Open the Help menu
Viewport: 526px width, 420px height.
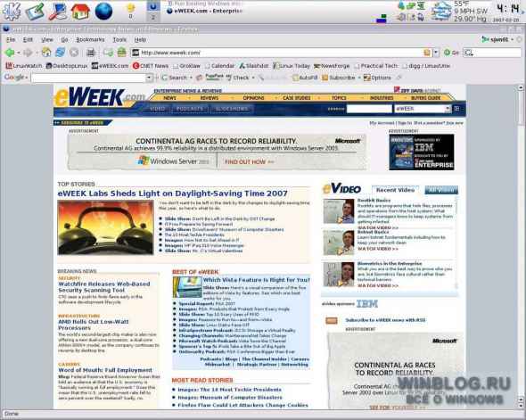(x=140, y=39)
